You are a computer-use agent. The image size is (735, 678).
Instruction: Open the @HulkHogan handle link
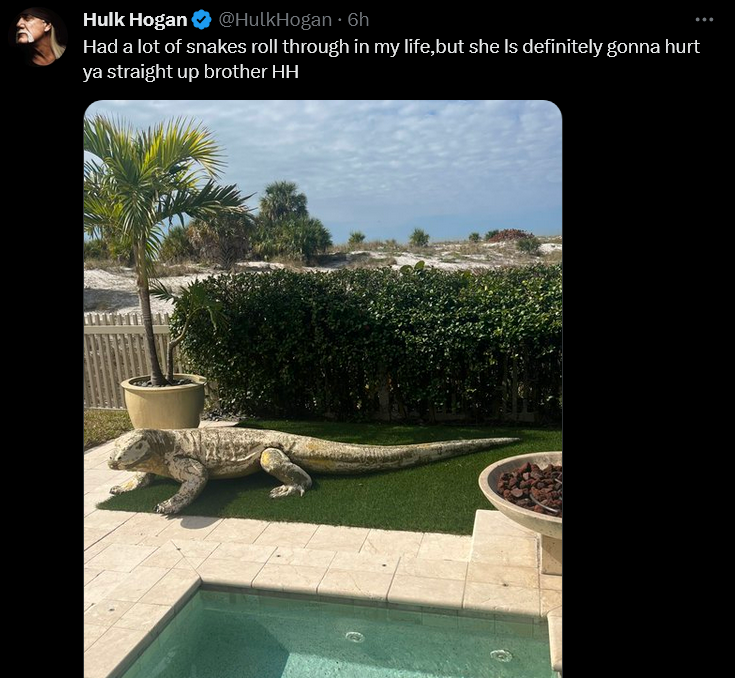[x=276, y=20]
